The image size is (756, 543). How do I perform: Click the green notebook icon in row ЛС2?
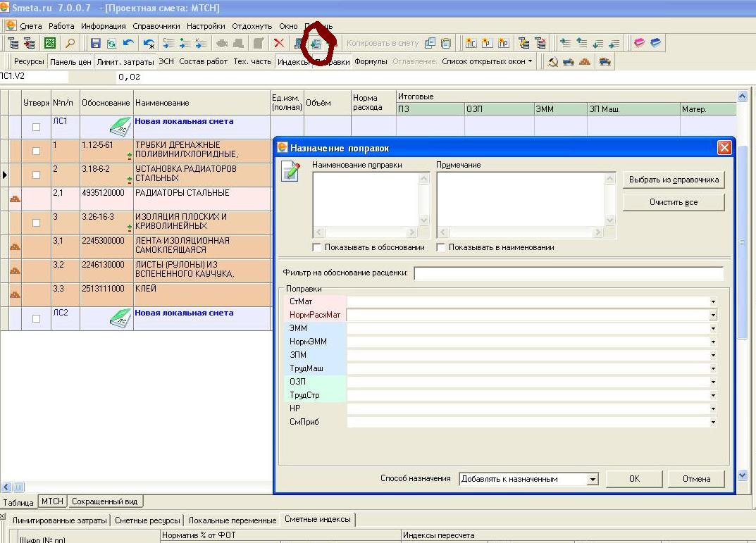pos(120,318)
